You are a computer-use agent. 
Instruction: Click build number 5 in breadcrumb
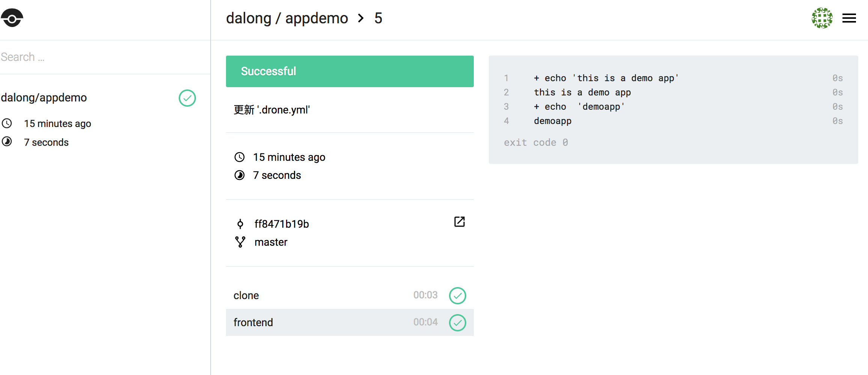[378, 18]
